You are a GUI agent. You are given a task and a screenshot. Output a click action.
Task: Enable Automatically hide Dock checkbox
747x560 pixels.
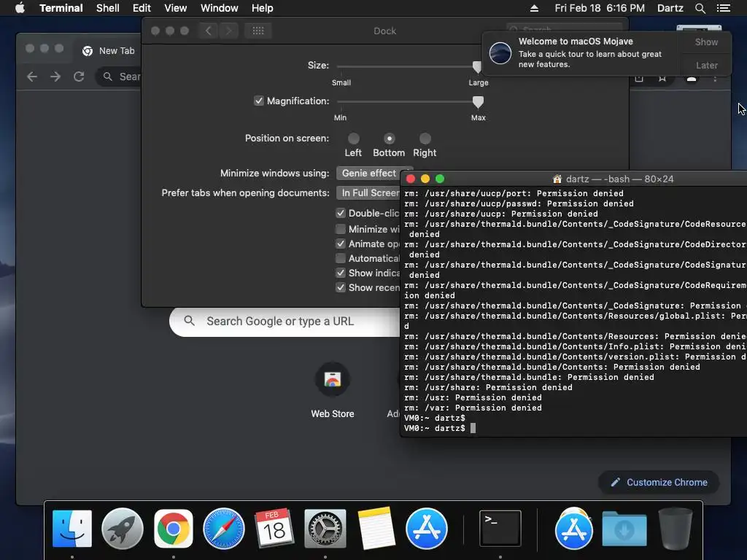(340, 259)
